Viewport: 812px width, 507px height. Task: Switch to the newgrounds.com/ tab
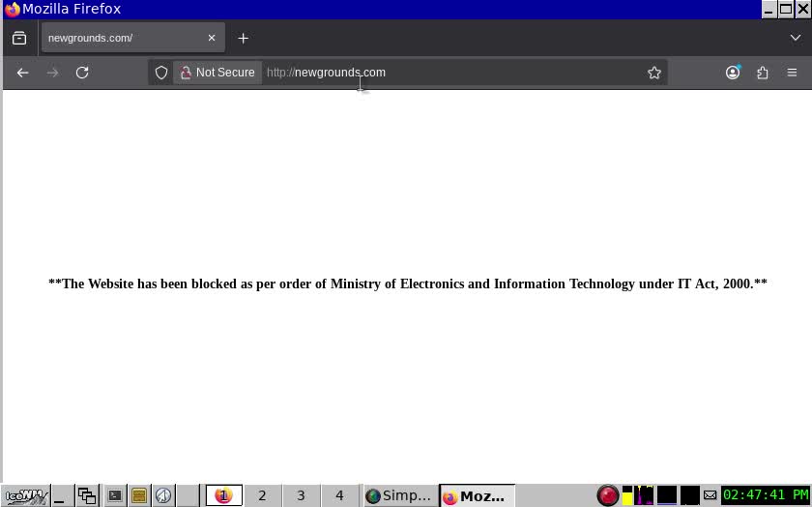(x=133, y=38)
